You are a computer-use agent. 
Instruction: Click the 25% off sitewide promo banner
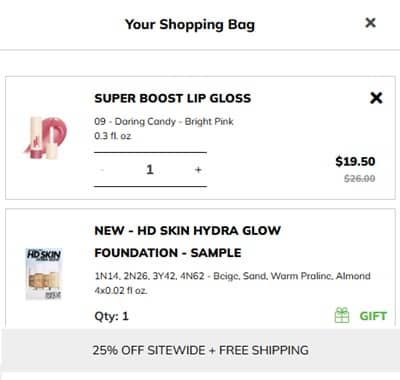pos(200,350)
